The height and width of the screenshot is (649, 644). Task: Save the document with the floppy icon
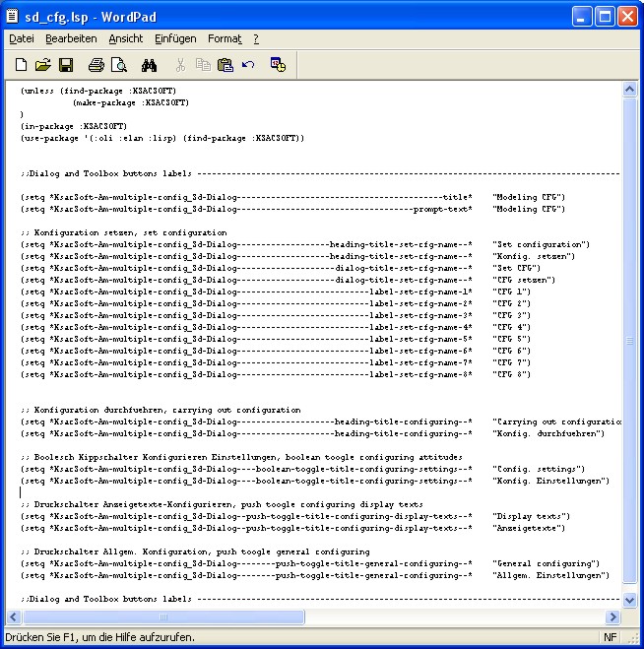click(66, 65)
